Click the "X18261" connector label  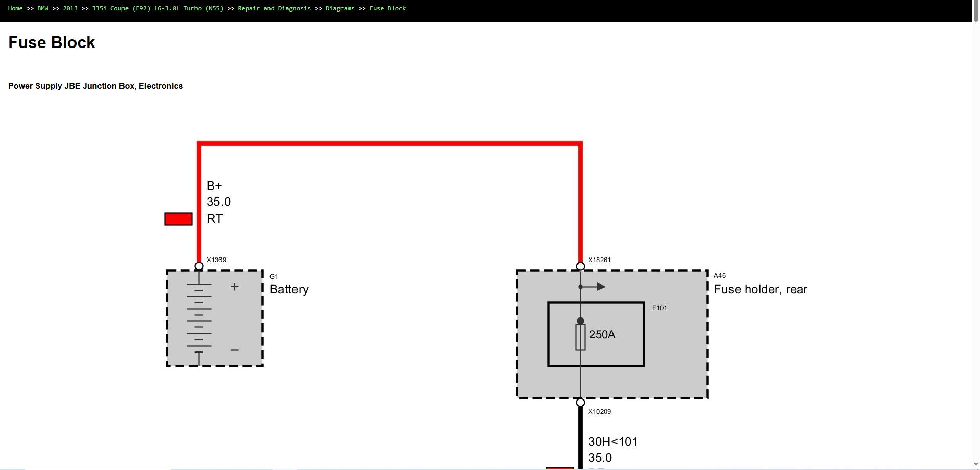[599, 260]
